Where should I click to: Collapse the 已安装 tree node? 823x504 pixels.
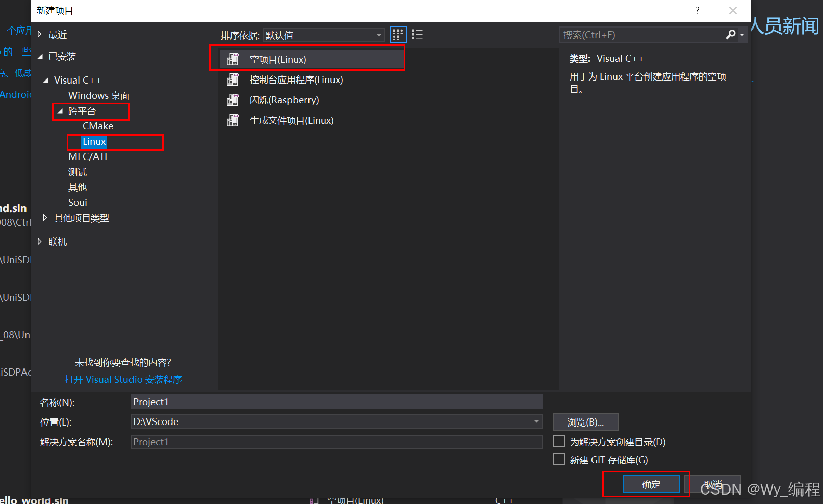[x=40, y=57]
